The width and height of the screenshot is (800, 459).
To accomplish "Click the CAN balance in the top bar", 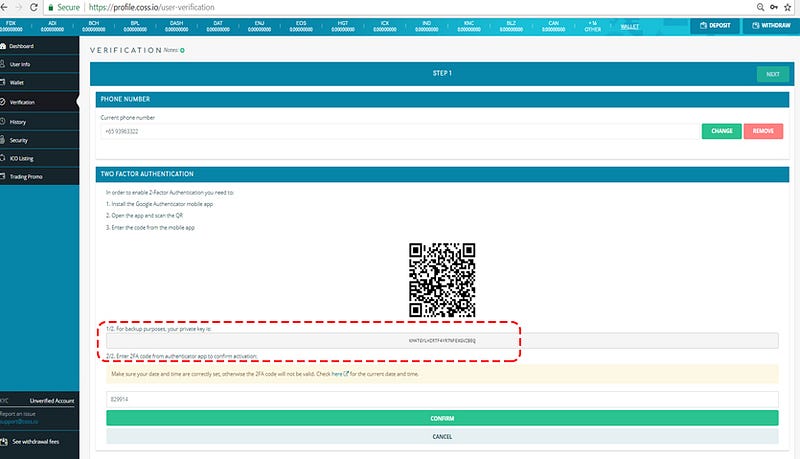I will click(554, 27).
